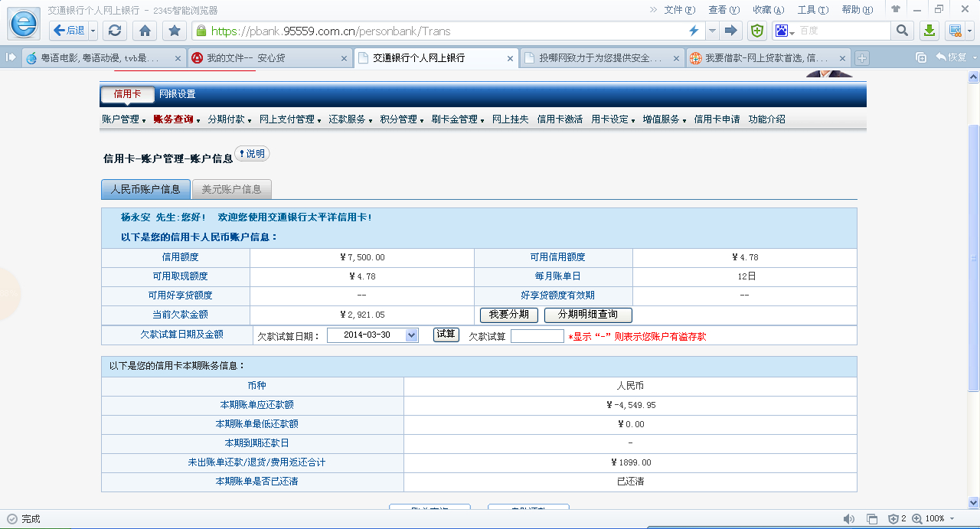The image size is (980, 529).
Task: Click the browser refresh icon
Action: (x=115, y=31)
